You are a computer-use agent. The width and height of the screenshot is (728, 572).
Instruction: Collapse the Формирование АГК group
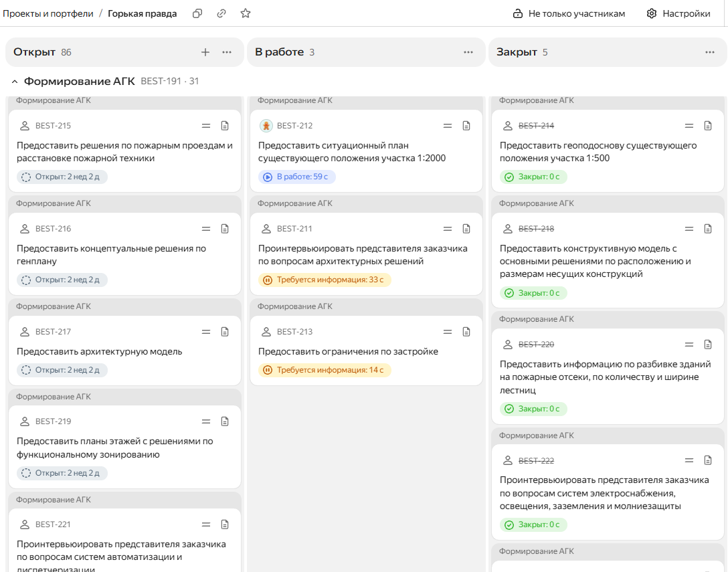point(14,82)
